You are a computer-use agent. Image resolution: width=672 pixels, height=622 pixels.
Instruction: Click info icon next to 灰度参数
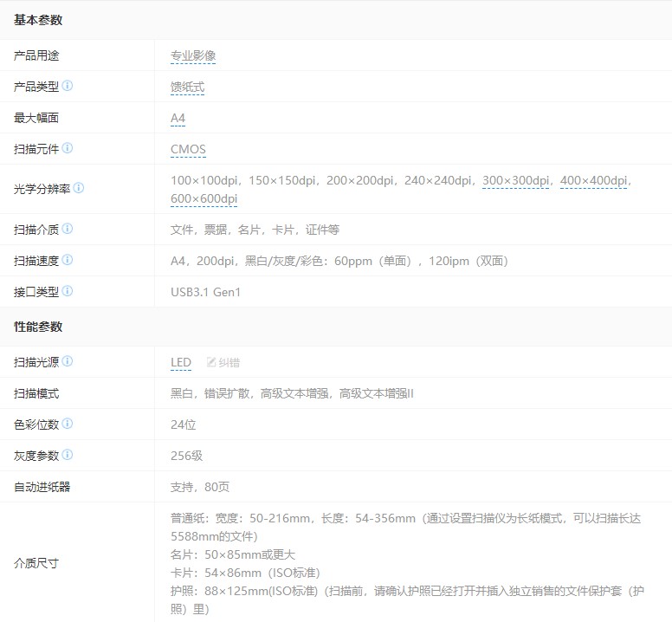(68, 455)
